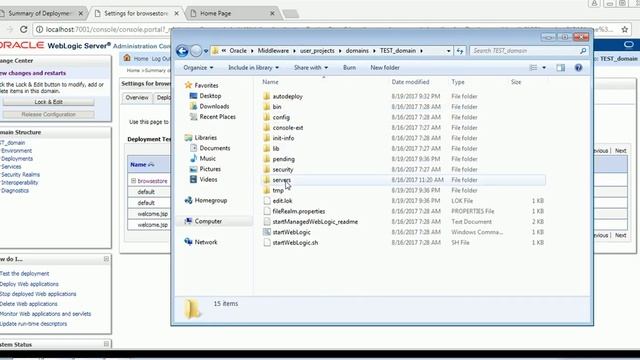This screenshot has width=640, height=360.
Task: Open Security Realms in Domain Structure
Action: coord(20,175)
